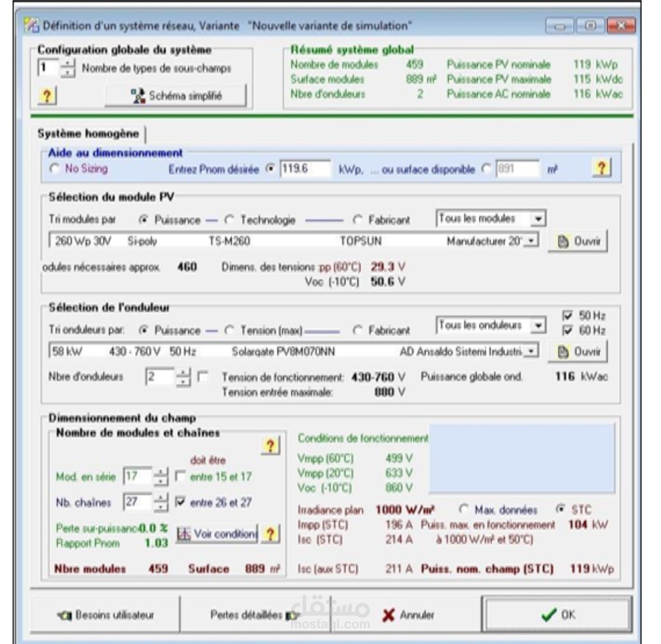Adjust the Nb. chaînes stepper
Viewport: 661px width, 644px height.
coord(160,502)
